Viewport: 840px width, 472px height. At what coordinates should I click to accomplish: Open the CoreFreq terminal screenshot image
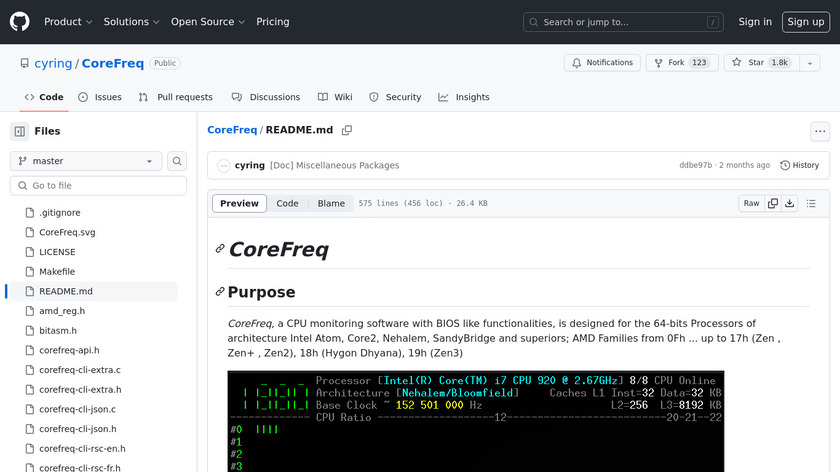476,421
